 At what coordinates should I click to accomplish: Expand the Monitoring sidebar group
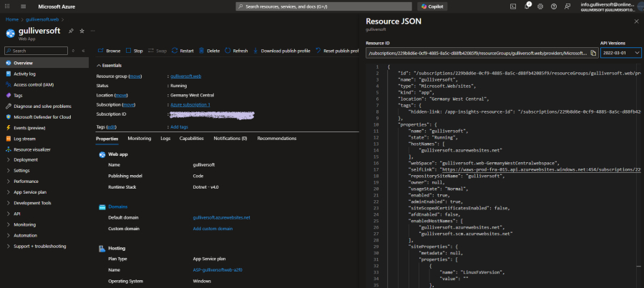[26, 224]
